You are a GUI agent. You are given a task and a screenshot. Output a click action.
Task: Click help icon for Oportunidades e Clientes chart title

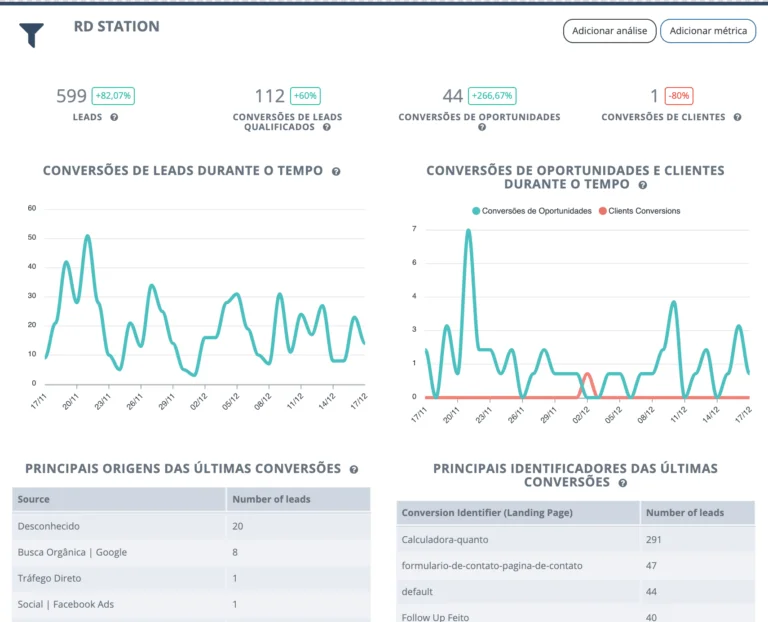643,185
